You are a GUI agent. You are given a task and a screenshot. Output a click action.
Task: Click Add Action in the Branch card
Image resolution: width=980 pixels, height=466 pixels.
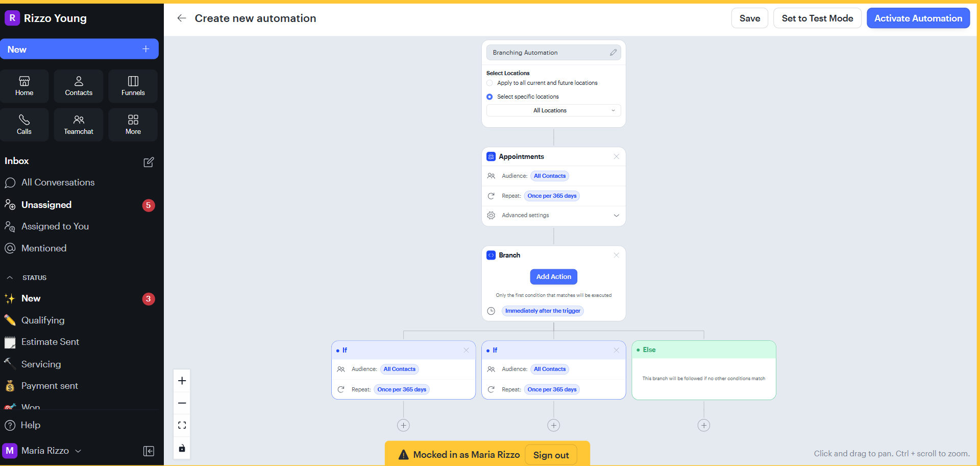point(554,277)
